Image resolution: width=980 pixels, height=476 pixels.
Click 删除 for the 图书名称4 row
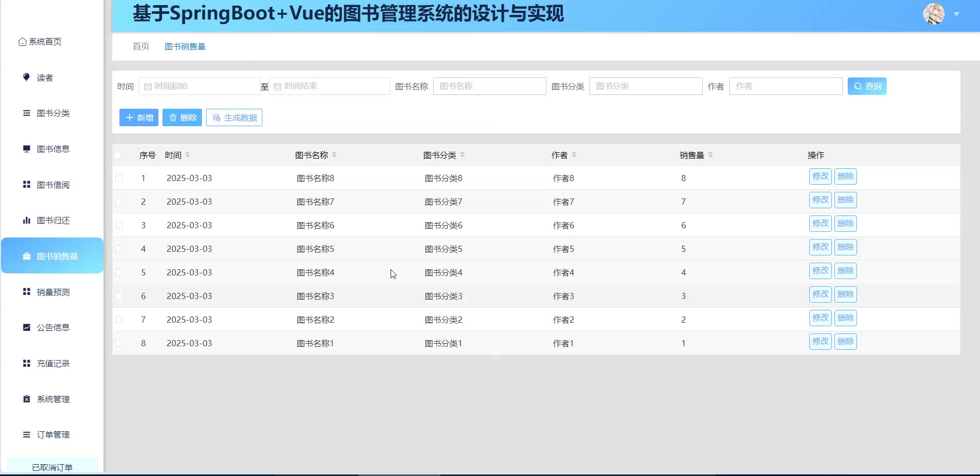coord(846,271)
